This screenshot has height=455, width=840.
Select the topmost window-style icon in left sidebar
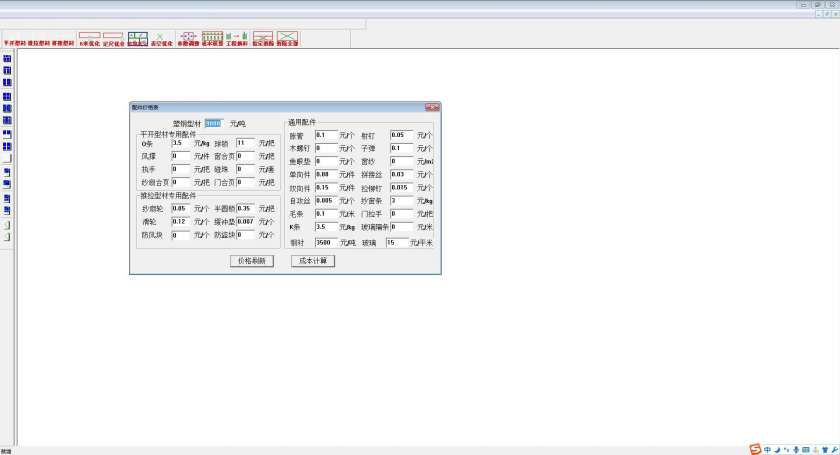tap(7, 58)
